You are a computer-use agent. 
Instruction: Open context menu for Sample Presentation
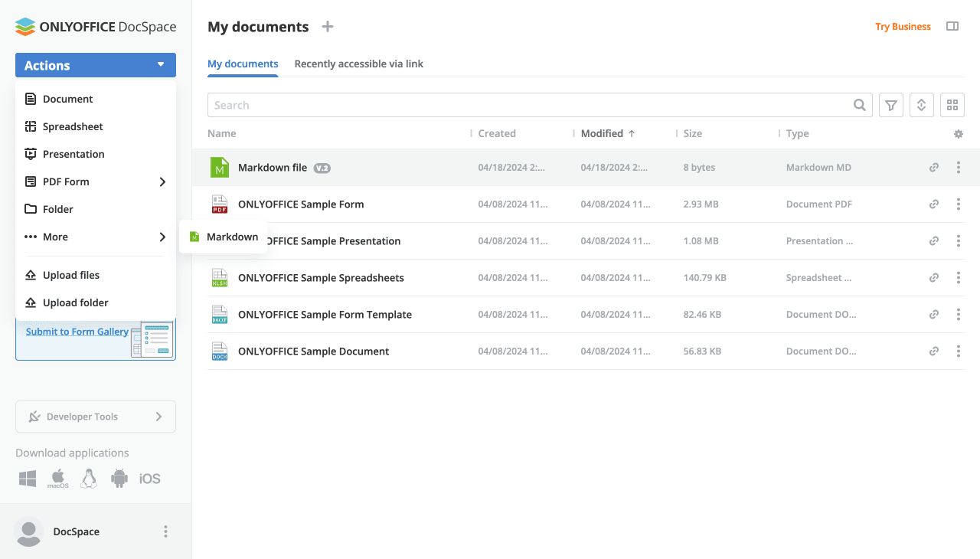click(x=959, y=241)
